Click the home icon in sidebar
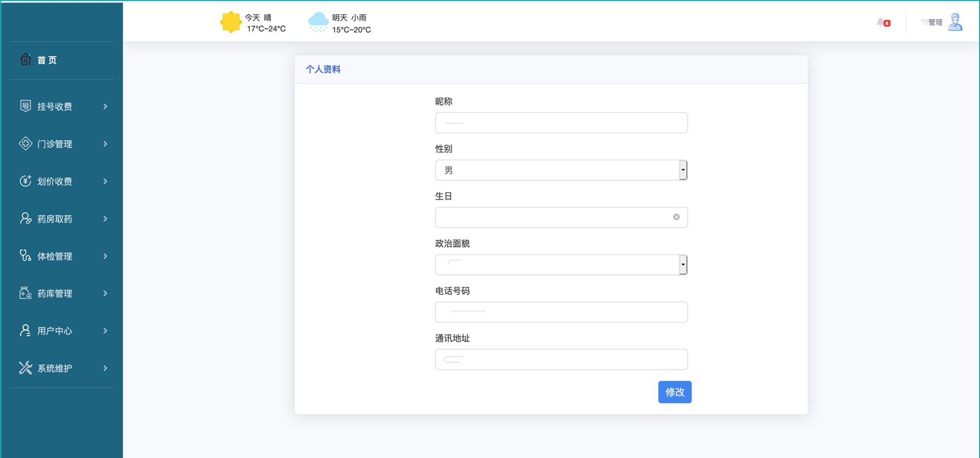The image size is (980, 458). click(25, 59)
